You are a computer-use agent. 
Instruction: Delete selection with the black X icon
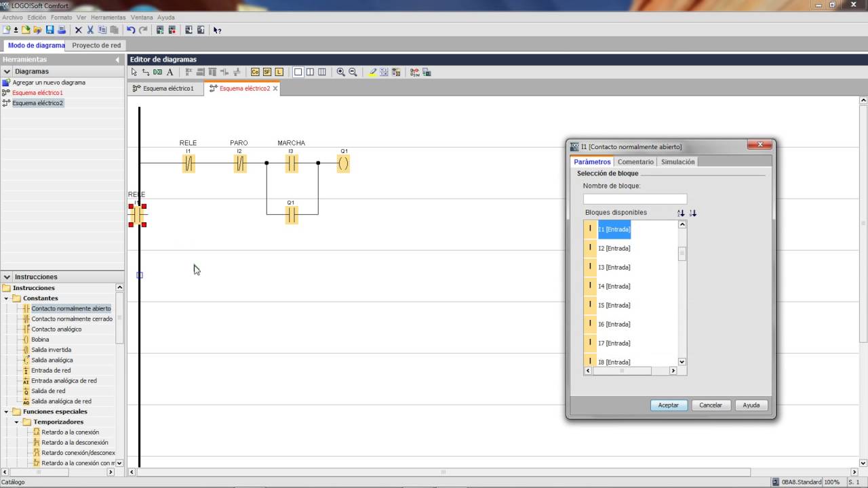pos(78,30)
